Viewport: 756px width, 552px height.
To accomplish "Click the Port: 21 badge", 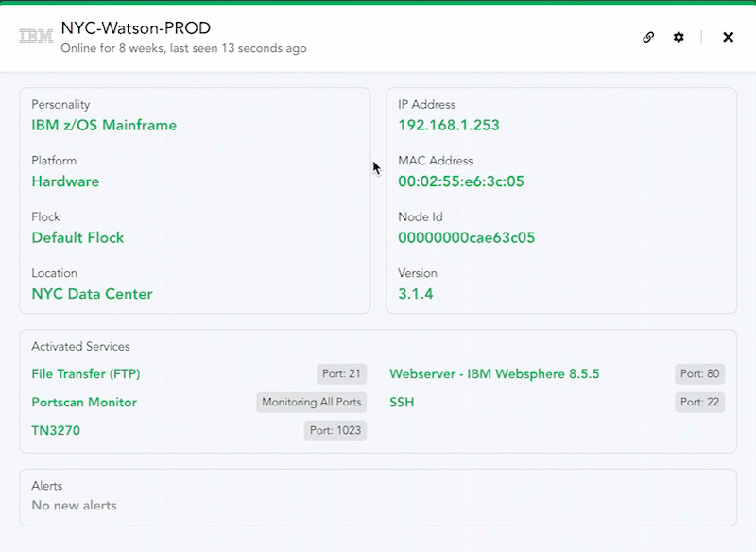I will pos(341,373).
